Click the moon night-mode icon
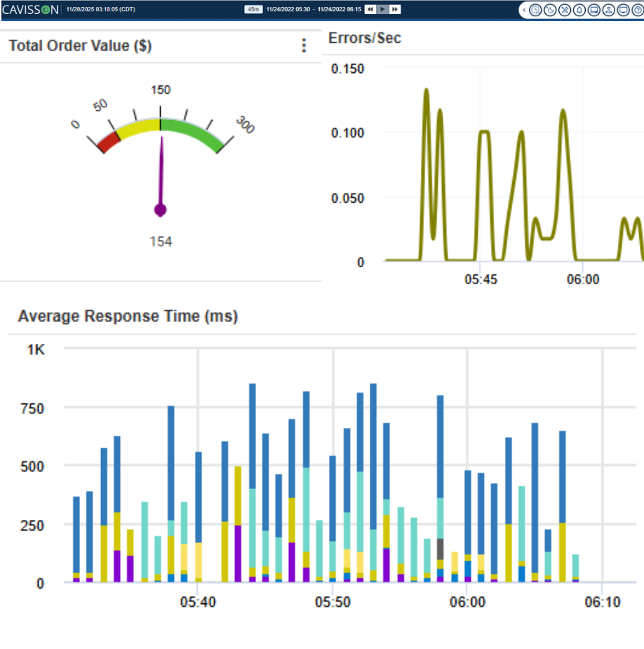 pos(551,10)
